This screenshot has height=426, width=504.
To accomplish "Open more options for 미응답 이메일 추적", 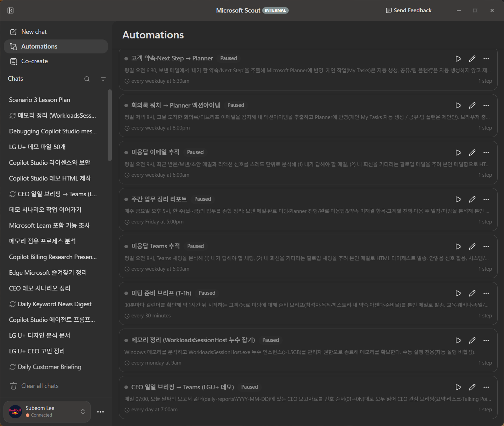I will [x=486, y=153].
